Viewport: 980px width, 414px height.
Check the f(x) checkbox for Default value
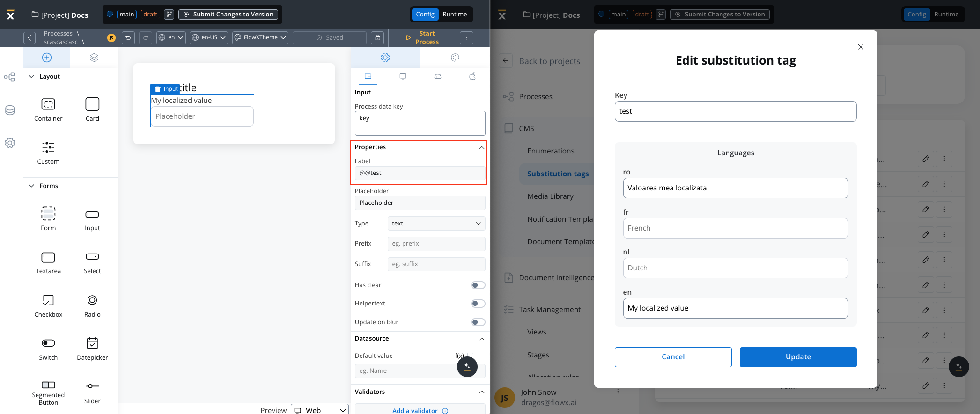(470, 356)
